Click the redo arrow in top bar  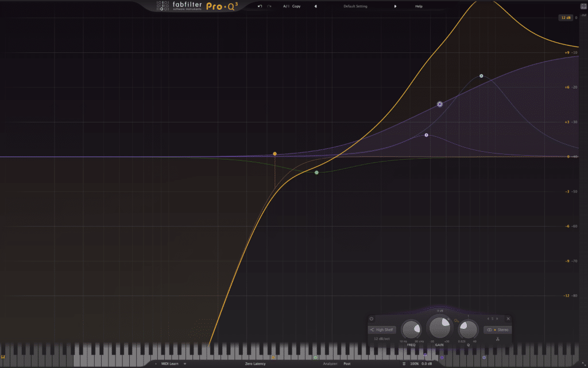[x=269, y=6]
